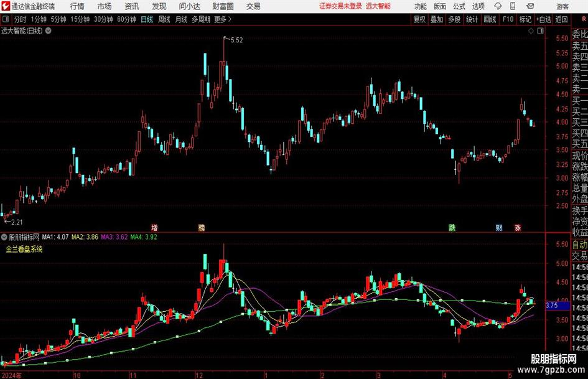This screenshot has height=379, width=588.
Task: Open the 发现 menu
Action: tap(159, 6)
